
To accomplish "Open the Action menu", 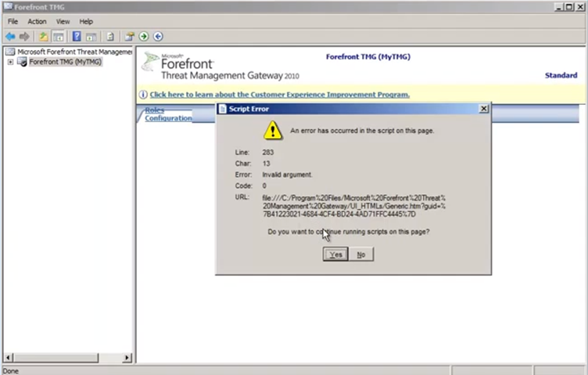I will point(37,21).
